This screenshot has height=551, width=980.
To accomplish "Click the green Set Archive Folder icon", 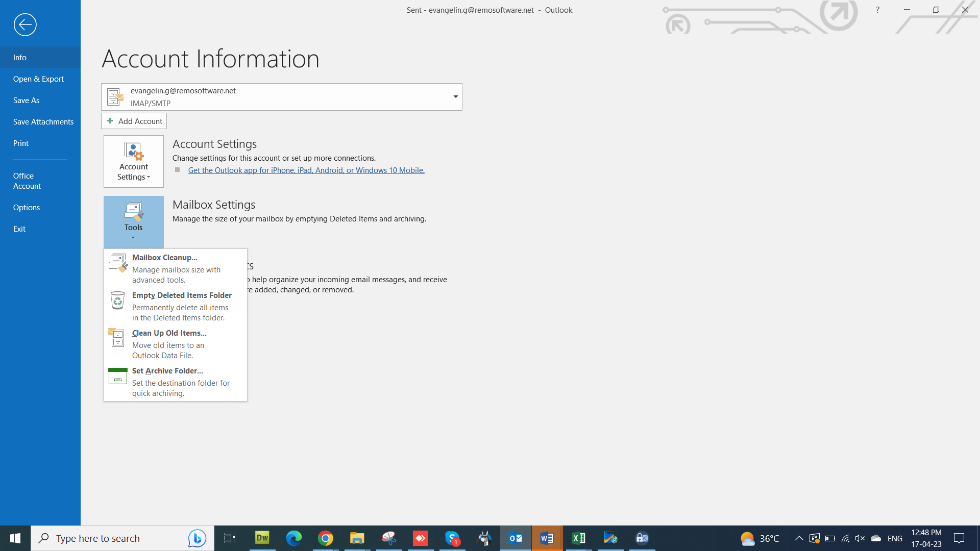I will tap(117, 376).
